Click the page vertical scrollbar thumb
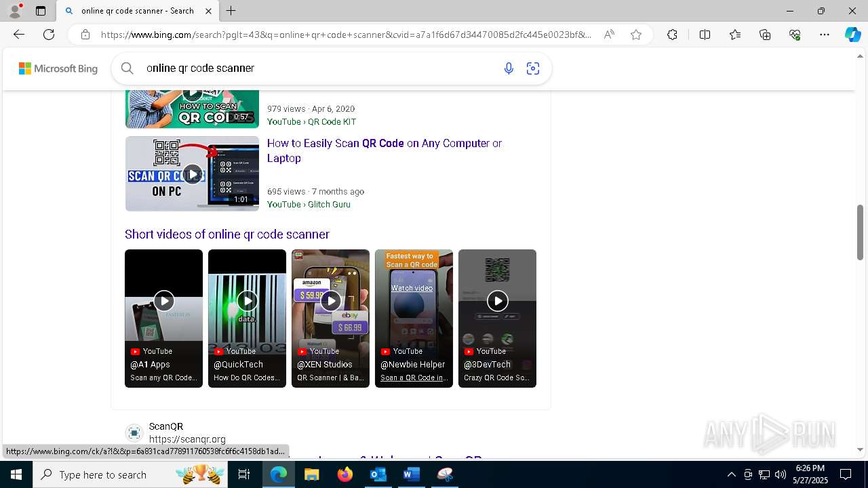Screen dimensions: 868x488 click(x=860, y=232)
